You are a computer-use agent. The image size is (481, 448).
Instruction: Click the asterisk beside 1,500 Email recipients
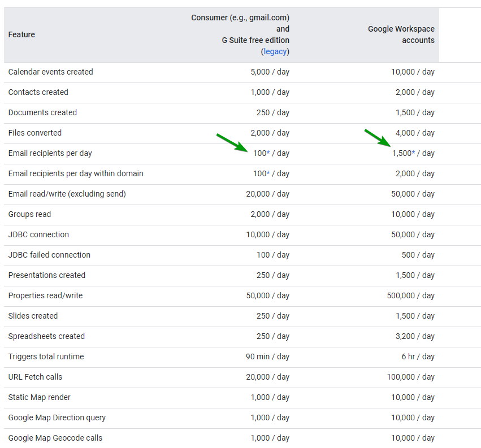click(413, 154)
